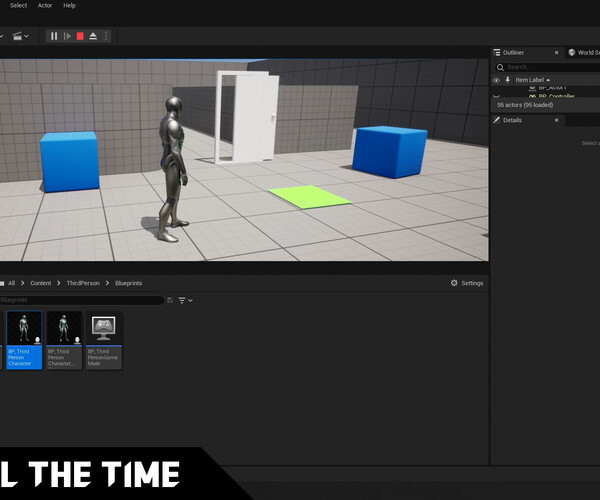Open the Select menu
Screen dimensions: 600x500
point(18,5)
